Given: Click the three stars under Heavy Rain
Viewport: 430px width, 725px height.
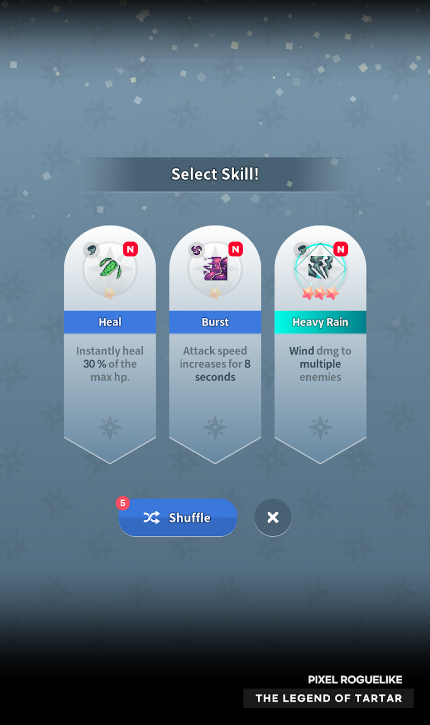Looking at the screenshot, I should (x=320, y=293).
